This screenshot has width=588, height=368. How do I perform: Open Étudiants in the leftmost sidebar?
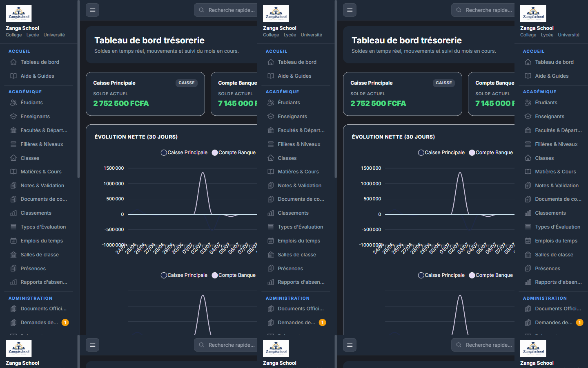(x=39, y=103)
